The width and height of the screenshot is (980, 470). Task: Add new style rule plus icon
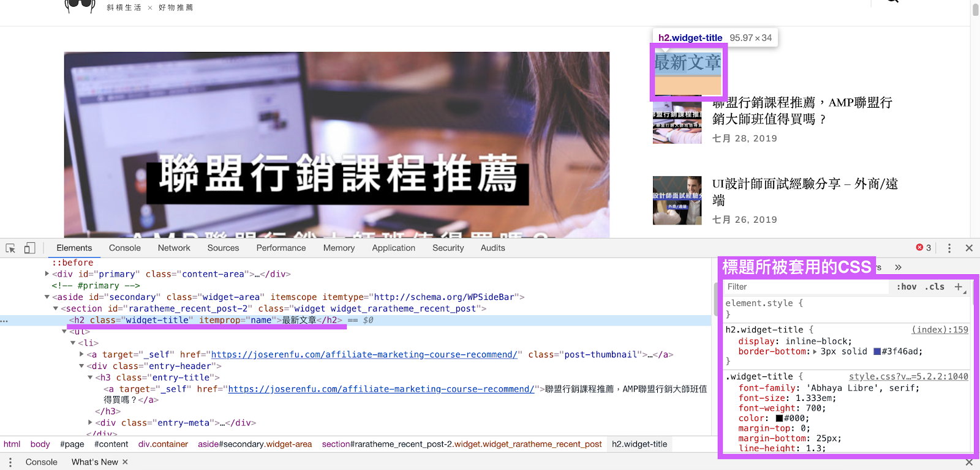point(959,287)
